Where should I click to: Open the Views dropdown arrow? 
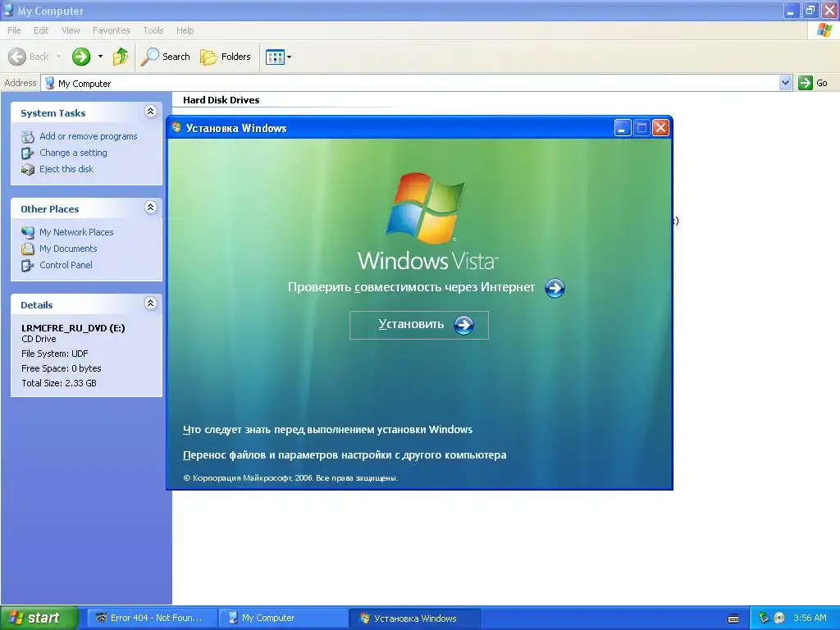click(x=290, y=57)
